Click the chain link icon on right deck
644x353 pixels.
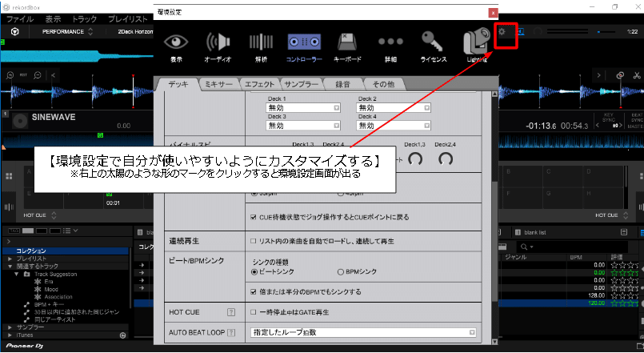pyautogui.click(x=620, y=75)
